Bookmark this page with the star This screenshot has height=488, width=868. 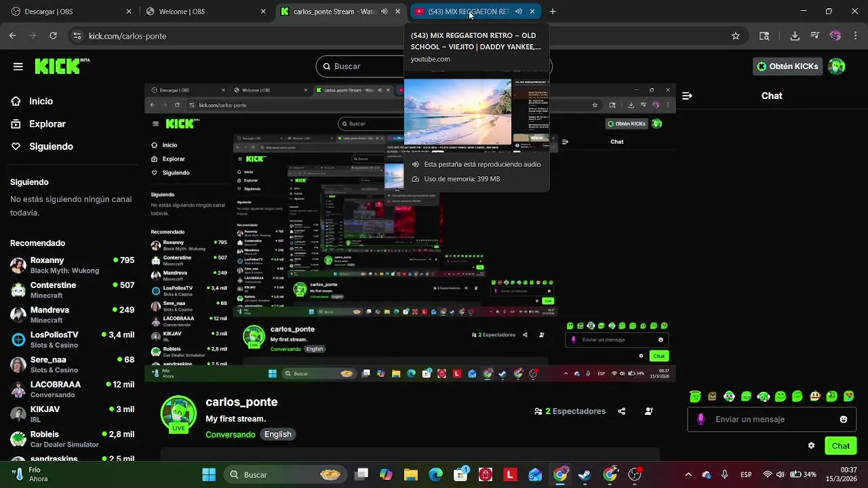(736, 36)
